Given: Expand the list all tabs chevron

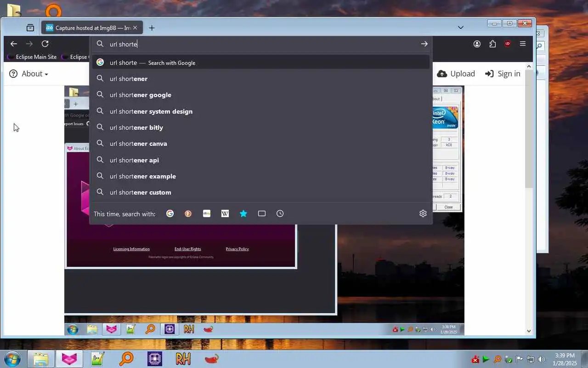Looking at the screenshot, I should 461,28.
